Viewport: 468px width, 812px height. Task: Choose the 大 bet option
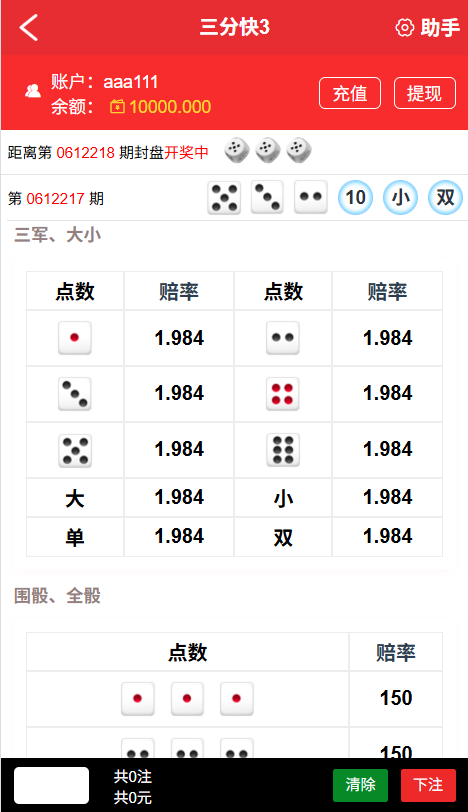tap(75, 498)
